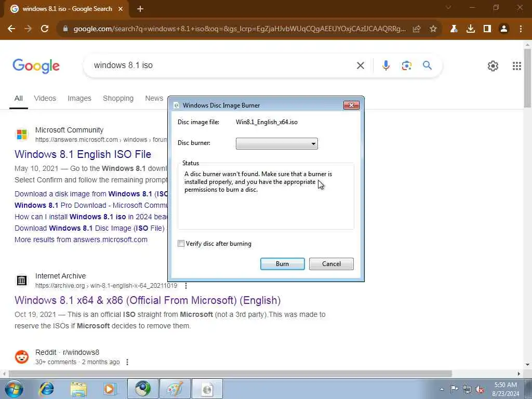Click the network tray icon
The width and height of the screenshot is (532, 399).
467,389
